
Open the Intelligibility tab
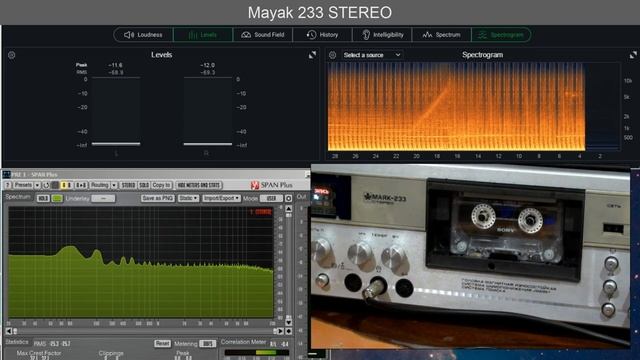tap(382, 35)
